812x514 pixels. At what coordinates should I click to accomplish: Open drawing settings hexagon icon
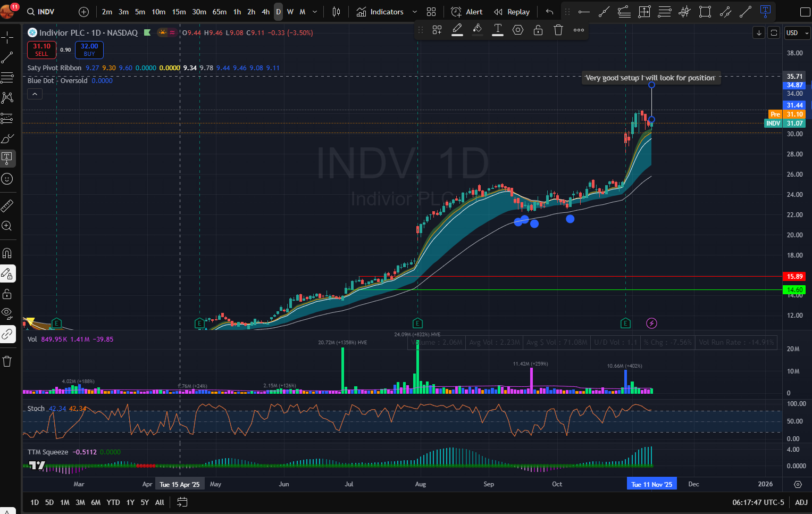tap(518, 30)
